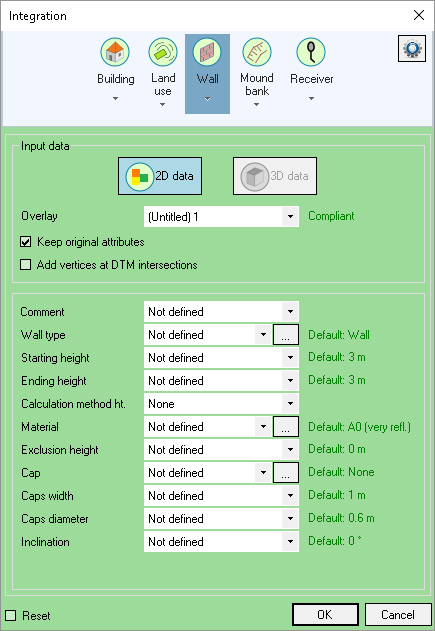Confirm with the OK button
435x631 pixels.
click(325, 615)
